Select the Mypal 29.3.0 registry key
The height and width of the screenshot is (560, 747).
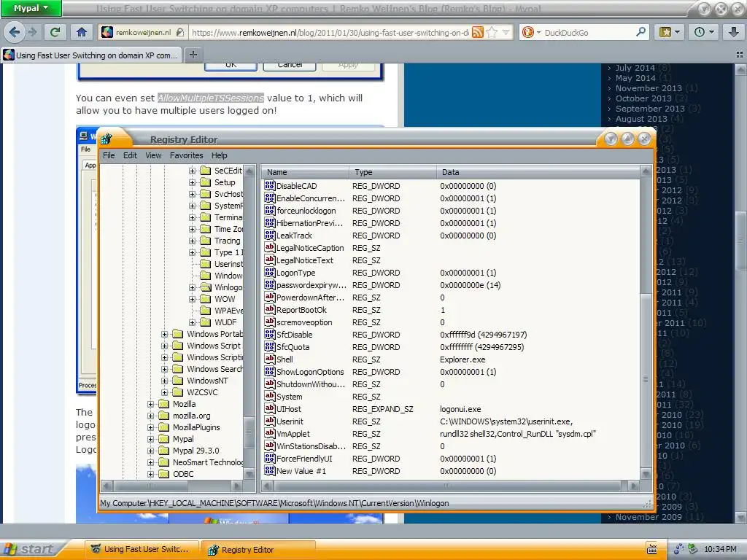click(x=196, y=451)
